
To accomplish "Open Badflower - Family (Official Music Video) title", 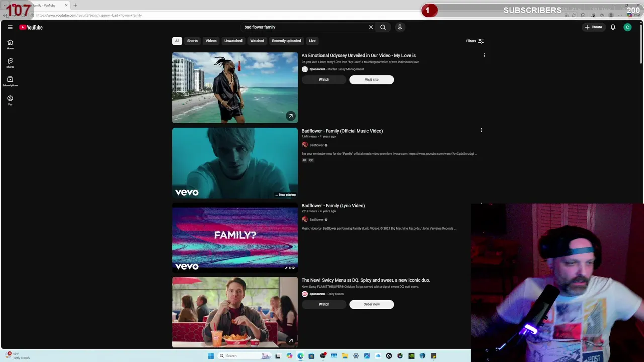I will [342, 131].
